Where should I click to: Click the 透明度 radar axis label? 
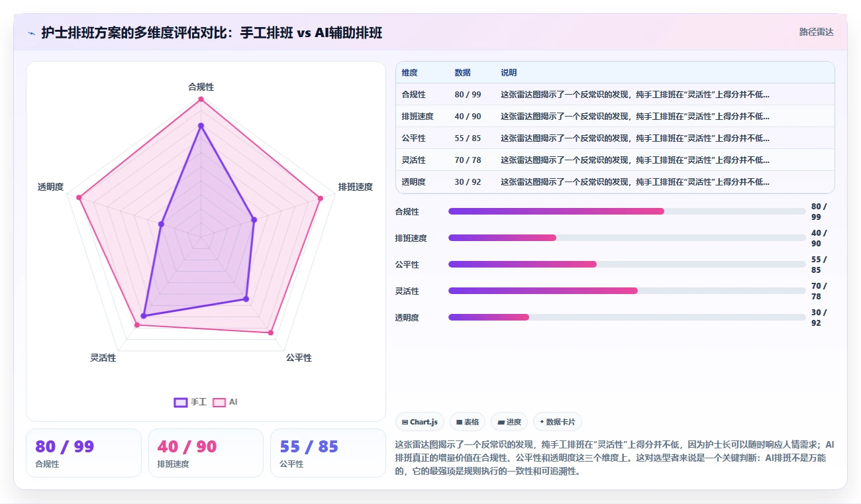click(x=51, y=187)
